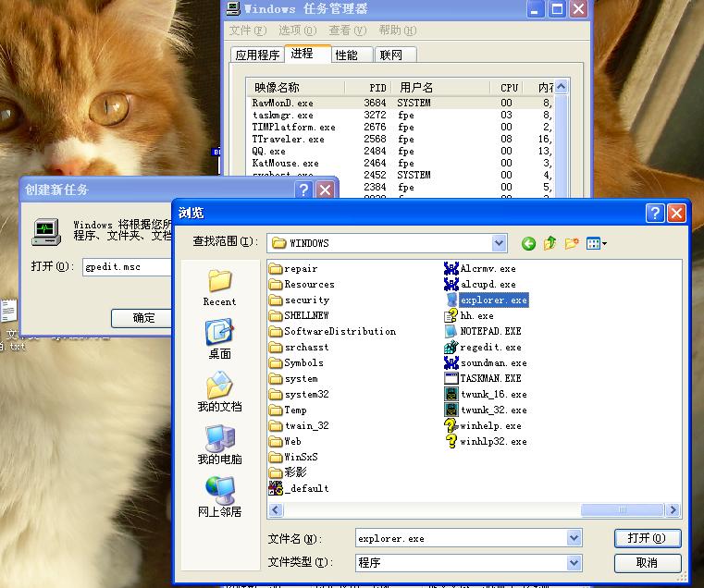Viewport: 704px width, 588px height.
Task: Click the 打开 input in 创建新任务 dialog
Action: 128,266
